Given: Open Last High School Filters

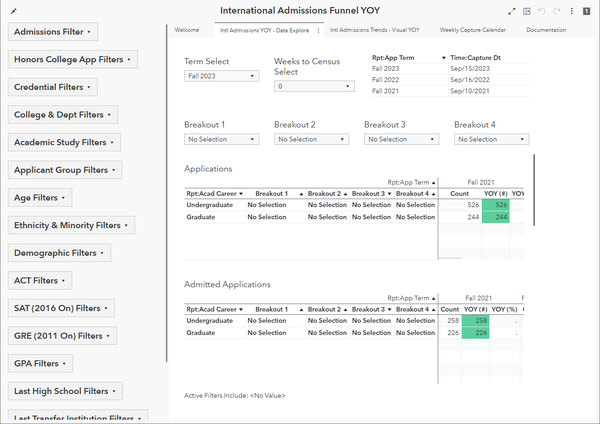Looking at the screenshot, I should pos(65,391).
